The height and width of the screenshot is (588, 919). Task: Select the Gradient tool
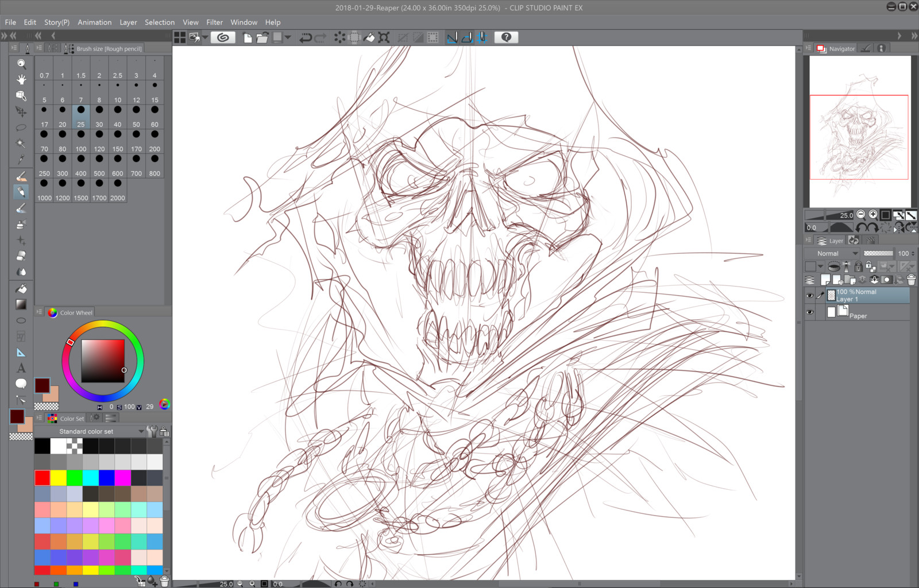[x=21, y=304]
